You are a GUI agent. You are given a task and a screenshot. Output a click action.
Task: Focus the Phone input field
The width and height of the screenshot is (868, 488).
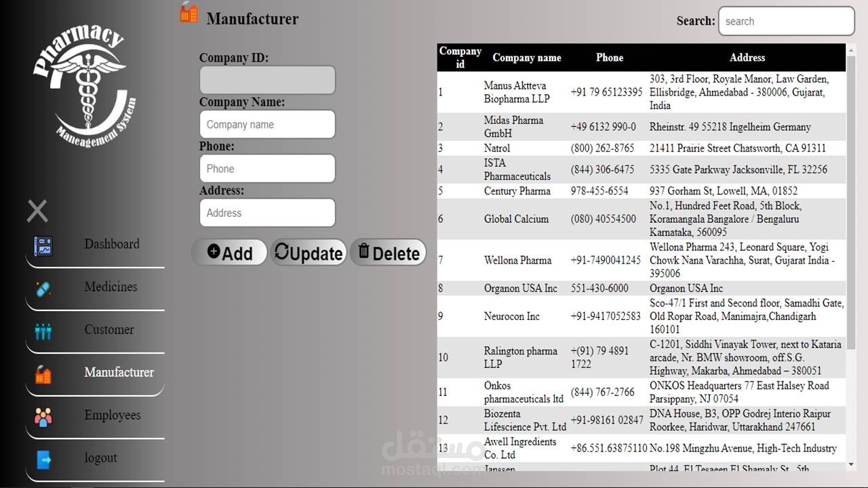click(x=267, y=169)
